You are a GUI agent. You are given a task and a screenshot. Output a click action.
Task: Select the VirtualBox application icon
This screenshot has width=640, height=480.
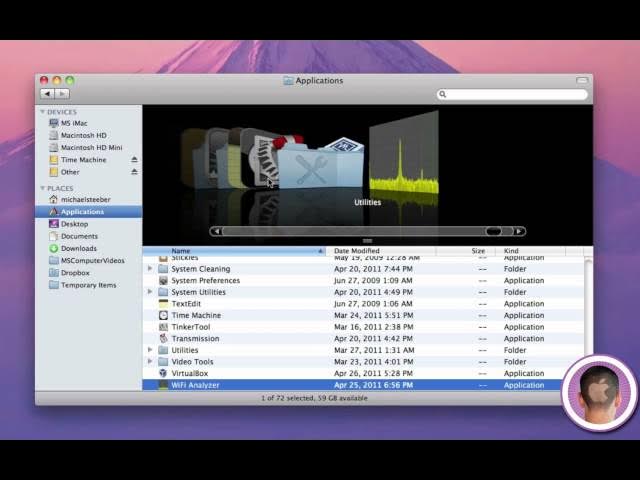pyautogui.click(x=163, y=373)
